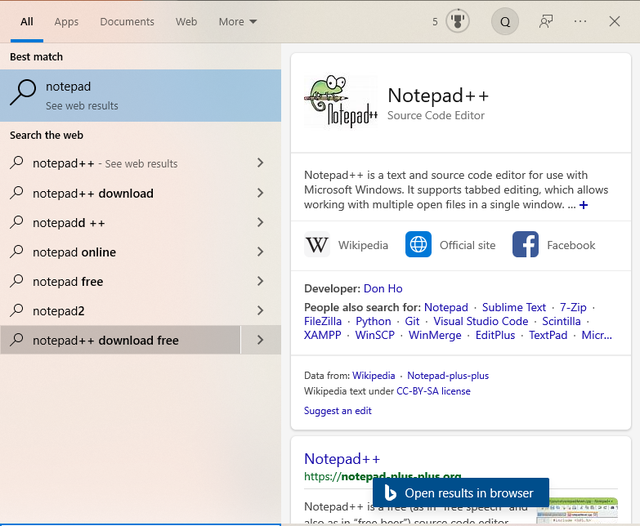This screenshot has height=526, width=640.
Task: Click the Official site globe icon
Action: 418,244
